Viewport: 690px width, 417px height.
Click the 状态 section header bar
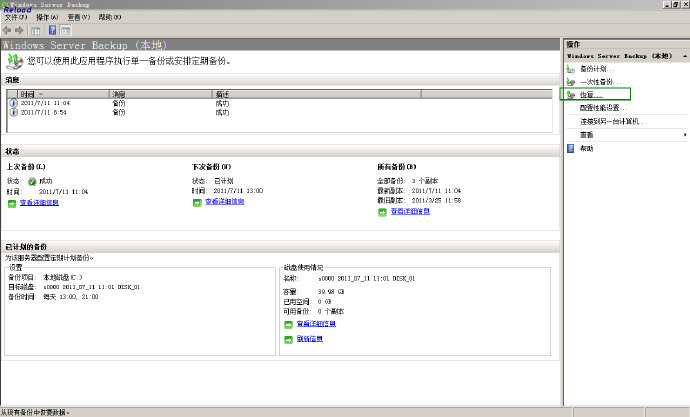pos(280,151)
